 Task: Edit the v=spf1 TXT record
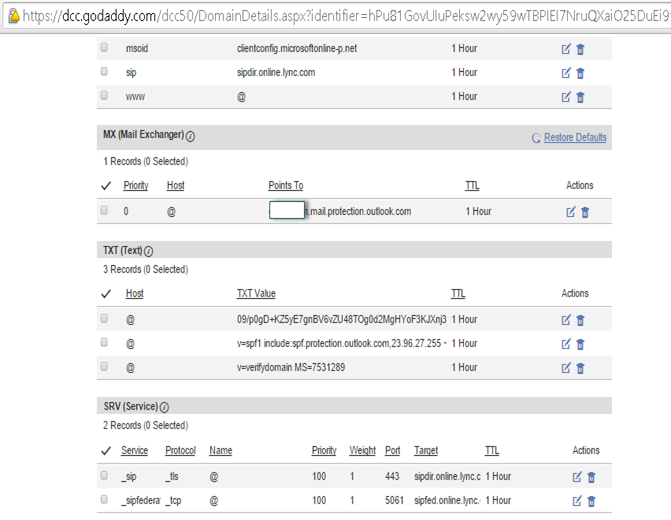[x=566, y=344]
